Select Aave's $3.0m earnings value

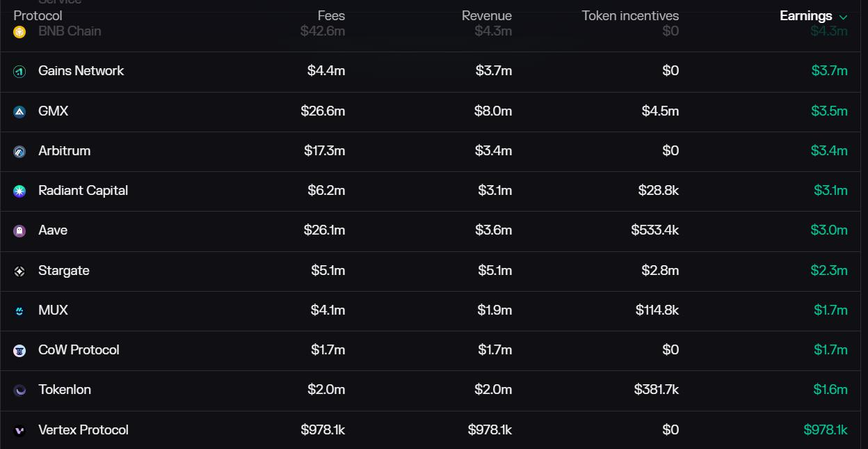click(x=828, y=230)
